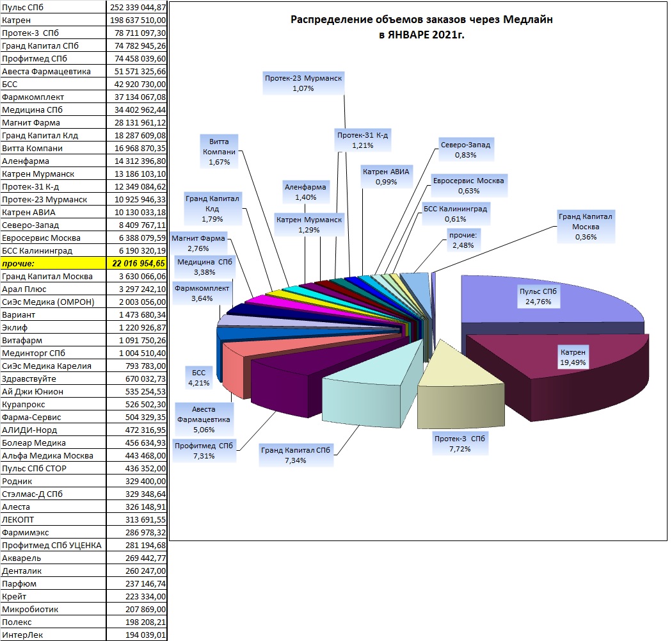Select the Витафарм cell
The width and height of the screenshot is (672, 641).
click(53, 341)
